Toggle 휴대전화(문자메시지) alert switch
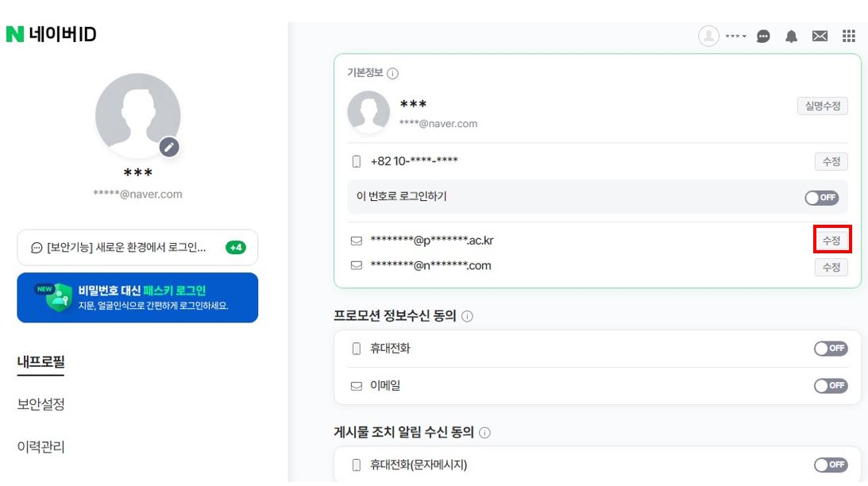 [x=831, y=465]
